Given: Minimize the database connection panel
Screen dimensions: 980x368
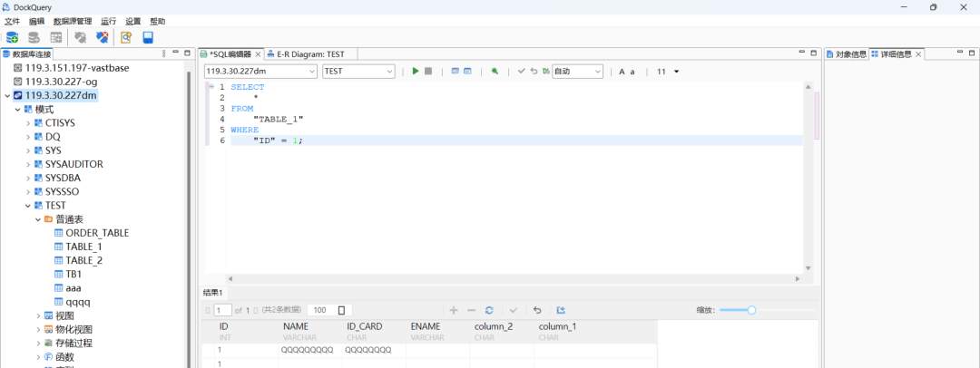Looking at the screenshot, I should pos(176,53).
